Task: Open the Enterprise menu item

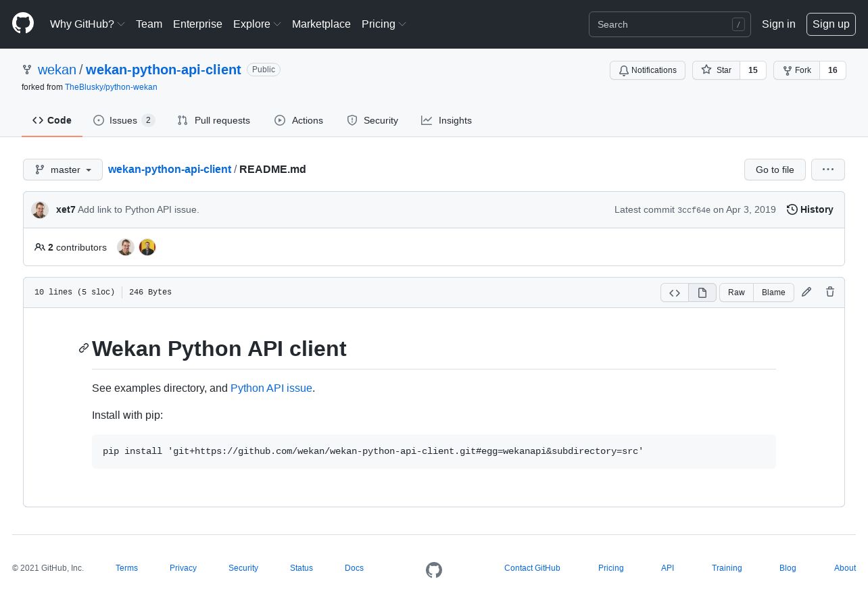Action: coord(197,24)
